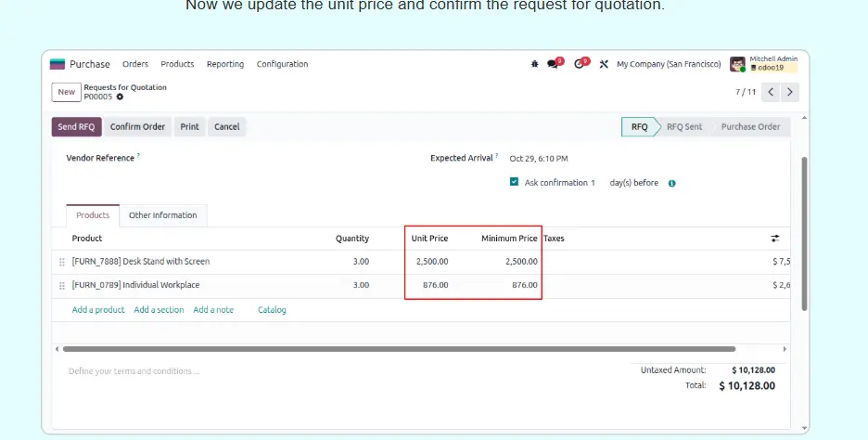This screenshot has width=868, height=440.
Task: Click the Add a product link
Action: pyautogui.click(x=98, y=310)
